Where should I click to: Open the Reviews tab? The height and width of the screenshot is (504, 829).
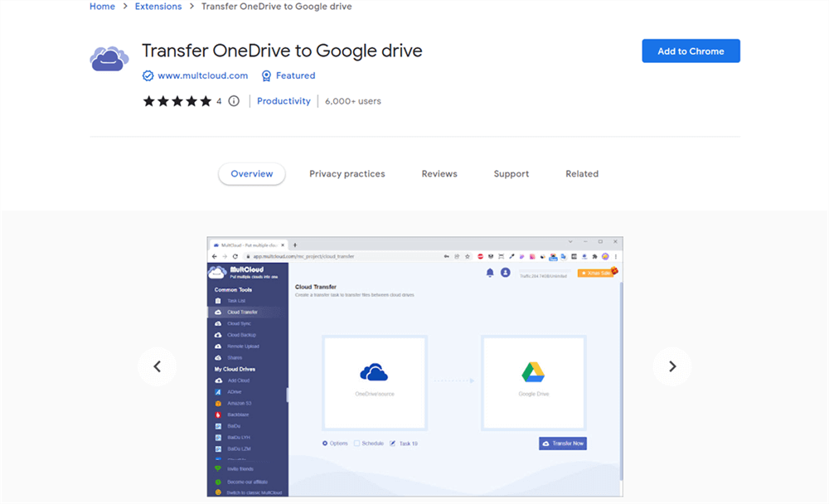click(439, 173)
